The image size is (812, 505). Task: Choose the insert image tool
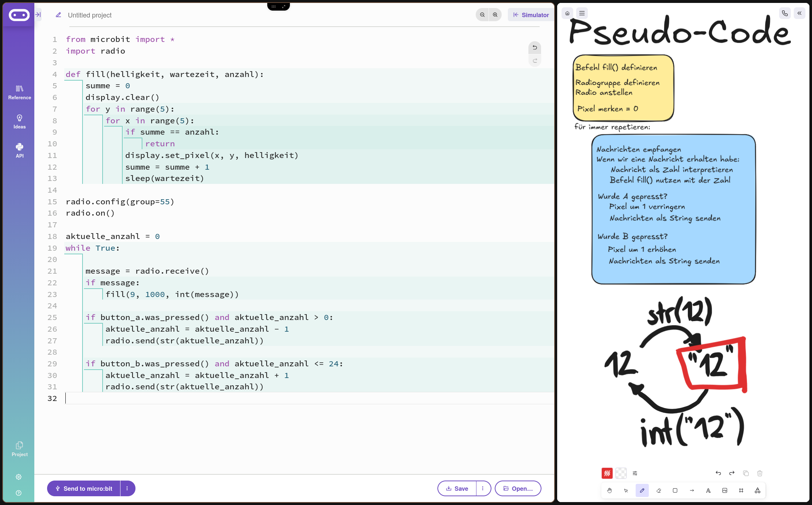(724, 490)
